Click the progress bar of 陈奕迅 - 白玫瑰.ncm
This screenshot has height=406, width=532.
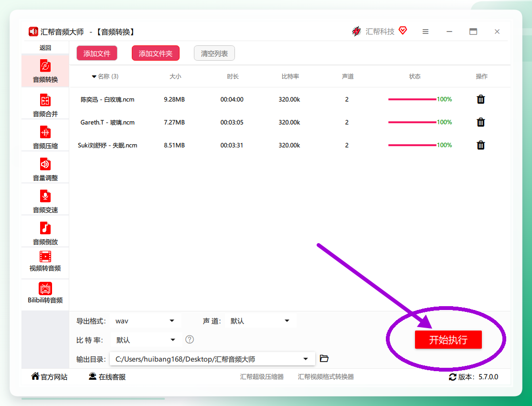click(x=412, y=99)
